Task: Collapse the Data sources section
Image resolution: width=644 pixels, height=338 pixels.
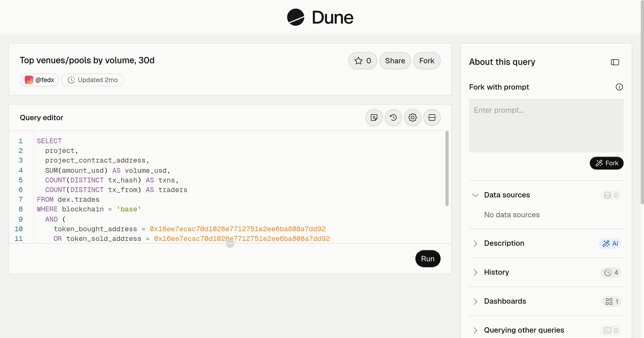Action: click(475, 195)
